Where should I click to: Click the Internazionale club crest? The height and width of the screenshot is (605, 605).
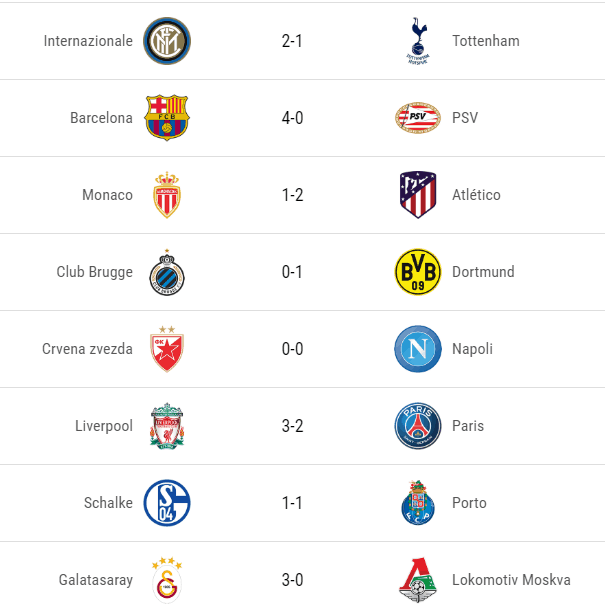point(167,41)
